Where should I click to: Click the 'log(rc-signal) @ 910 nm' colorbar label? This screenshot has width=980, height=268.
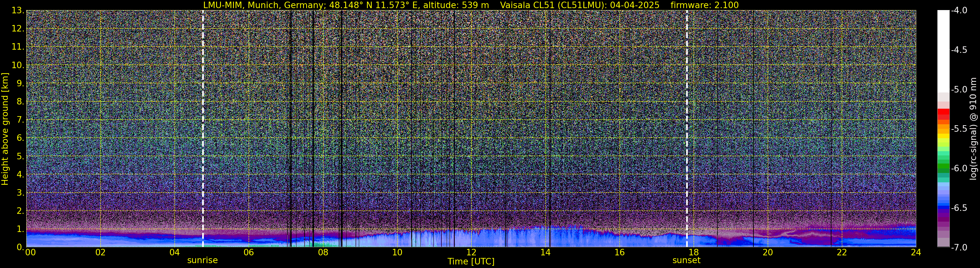973,129
